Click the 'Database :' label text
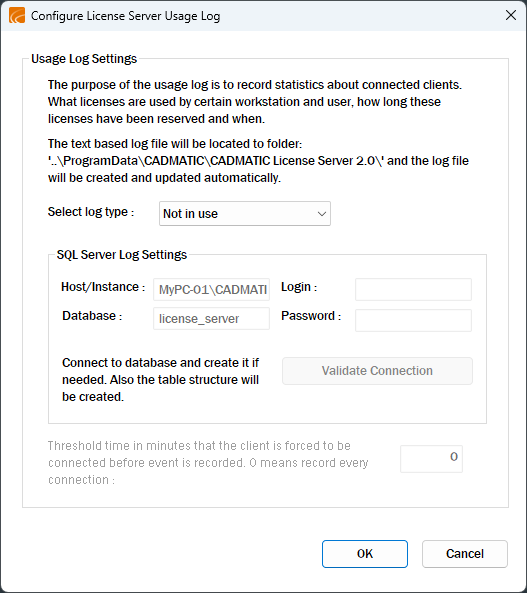Image resolution: width=527 pixels, height=593 pixels. click(x=92, y=316)
